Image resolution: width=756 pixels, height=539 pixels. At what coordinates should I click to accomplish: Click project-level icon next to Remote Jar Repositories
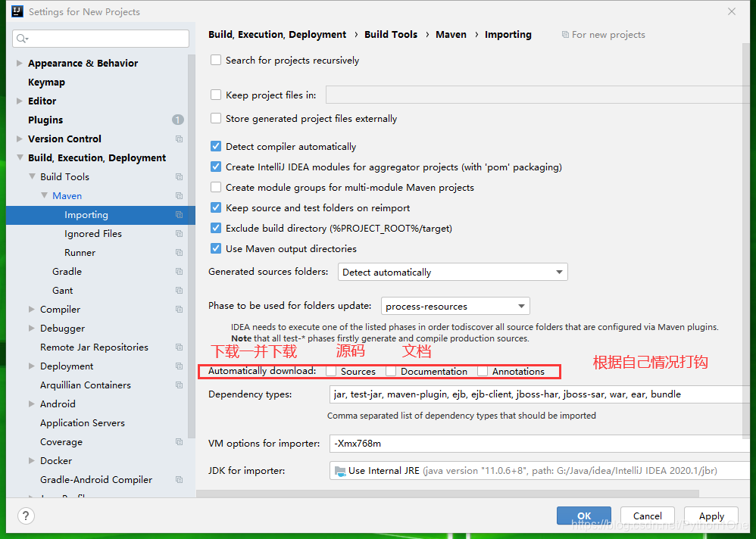tap(180, 347)
